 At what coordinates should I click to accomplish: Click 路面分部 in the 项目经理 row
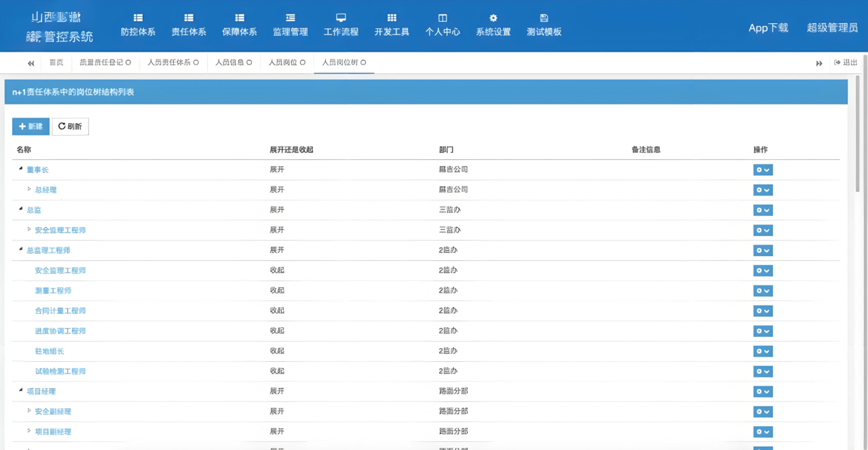(x=453, y=391)
